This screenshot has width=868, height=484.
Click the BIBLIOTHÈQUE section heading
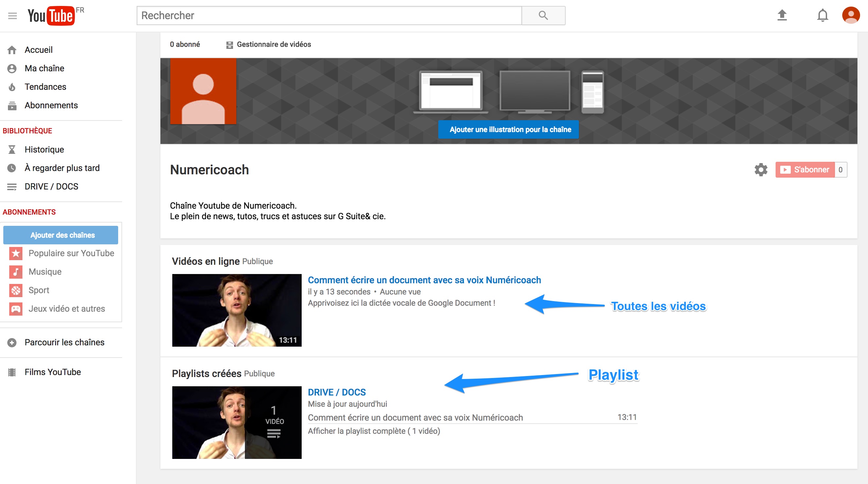click(27, 131)
